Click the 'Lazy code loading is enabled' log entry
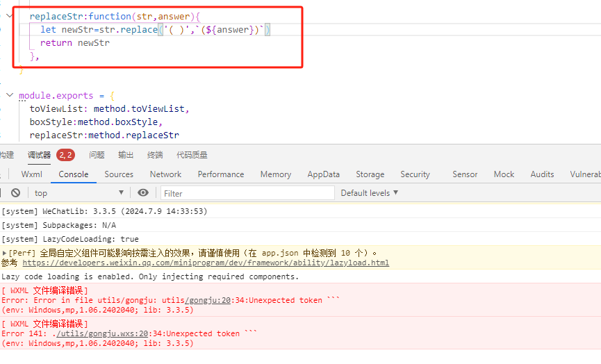The width and height of the screenshot is (601, 364). pyautogui.click(x=150, y=276)
